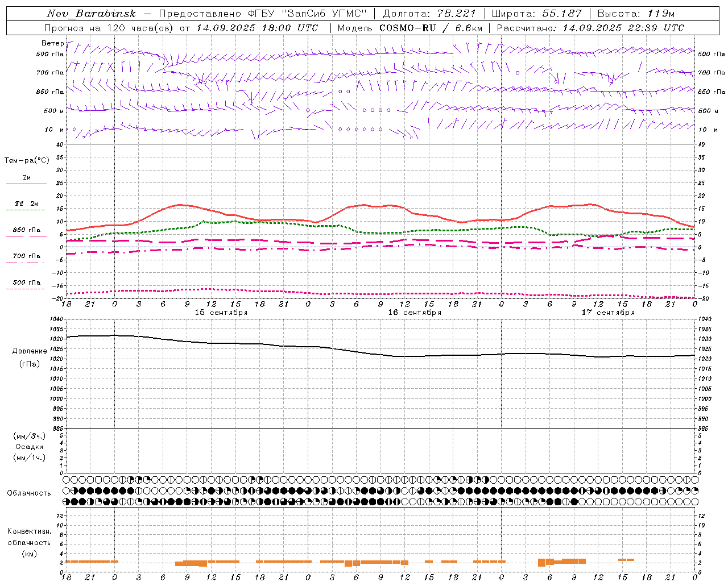
Task: Click 'Прогноз на 120 часа(ов)' forecast text
Action: (x=109, y=28)
